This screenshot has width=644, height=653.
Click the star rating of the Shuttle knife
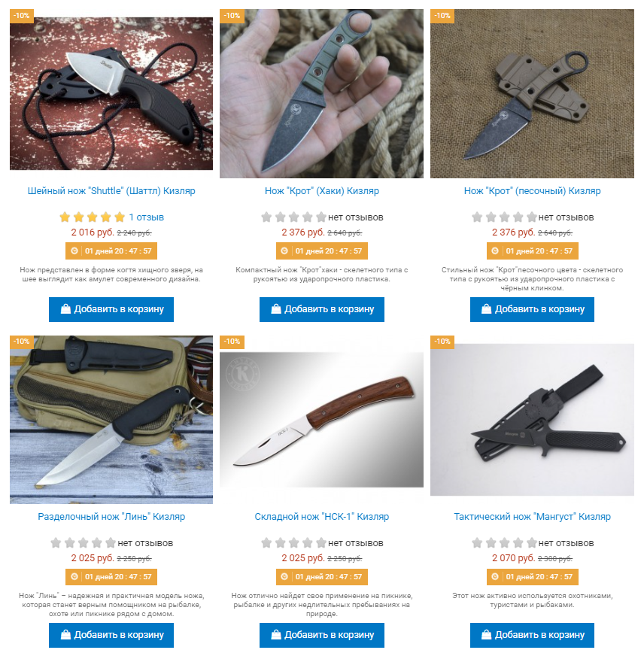tap(92, 217)
